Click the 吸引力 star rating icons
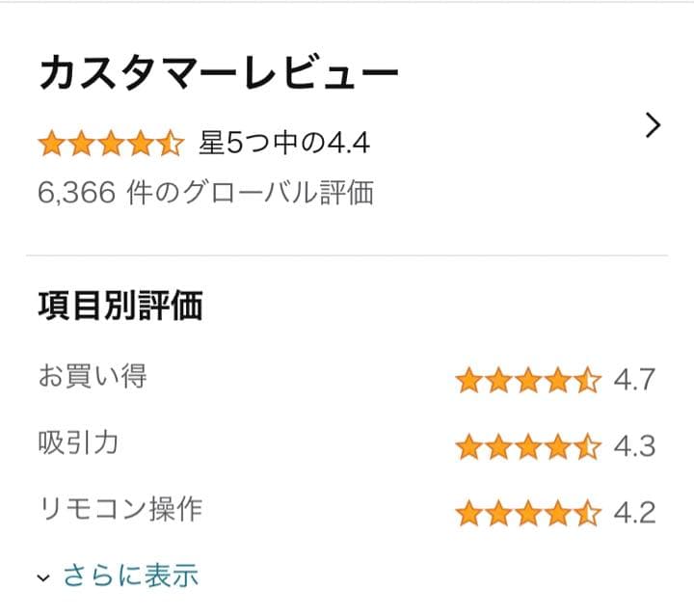694x616 pixels. coord(528,446)
